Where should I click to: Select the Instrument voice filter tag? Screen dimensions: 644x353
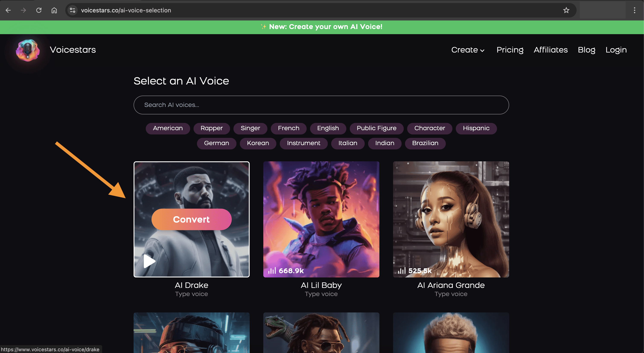pyautogui.click(x=303, y=143)
